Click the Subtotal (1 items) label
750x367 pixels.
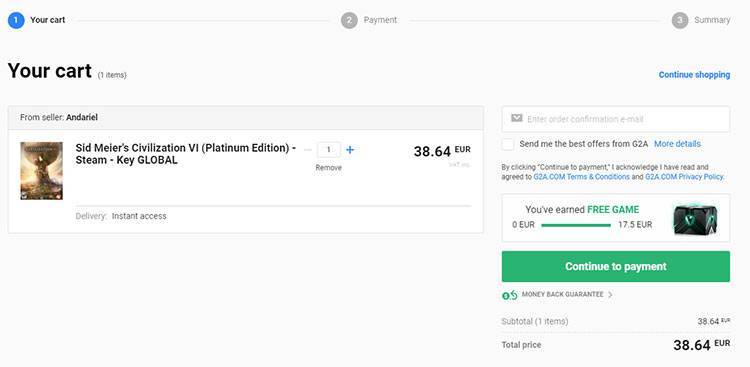[535, 322]
